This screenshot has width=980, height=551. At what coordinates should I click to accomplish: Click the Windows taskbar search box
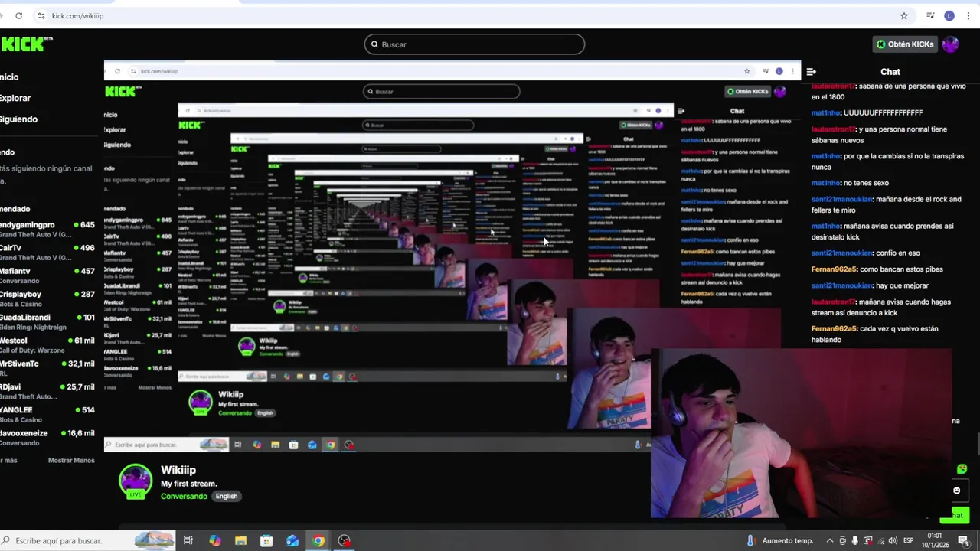[88, 541]
